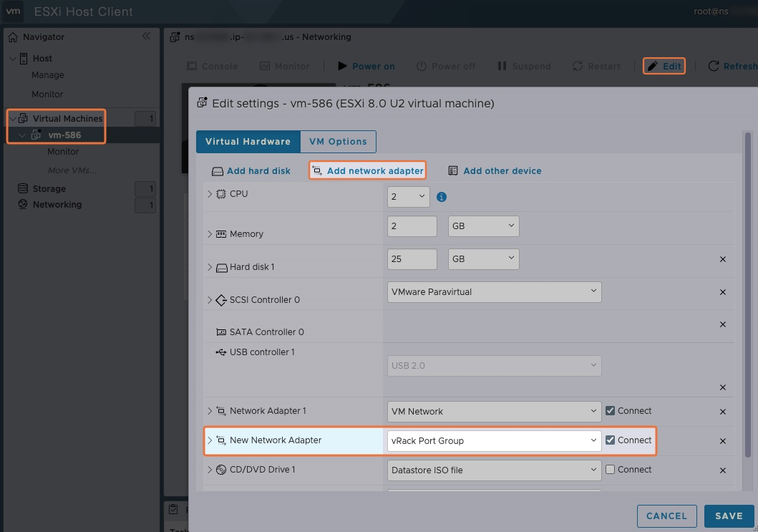Image resolution: width=758 pixels, height=532 pixels.
Task: Expand the Memory settings row
Action: (209, 234)
